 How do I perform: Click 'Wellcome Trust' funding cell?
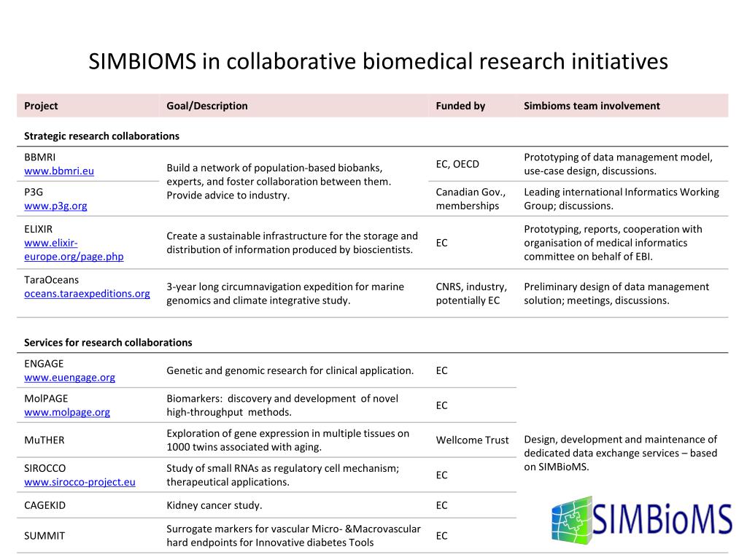[x=472, y=440]
